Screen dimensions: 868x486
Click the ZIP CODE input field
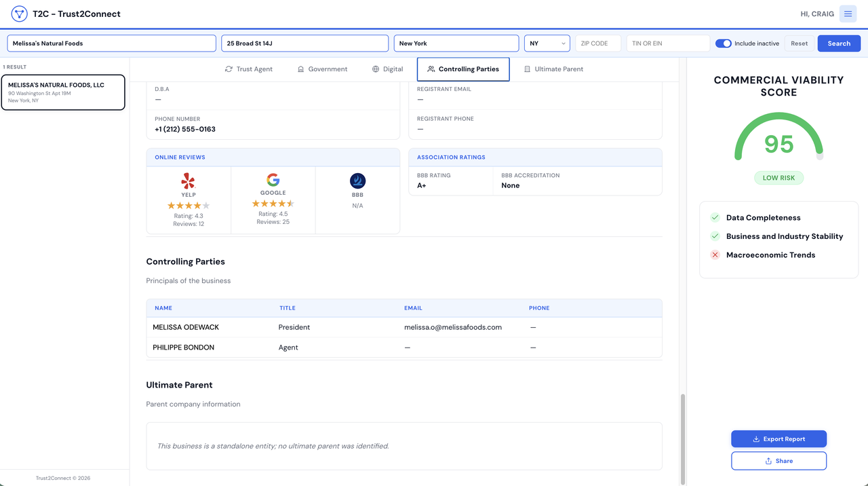598,43
